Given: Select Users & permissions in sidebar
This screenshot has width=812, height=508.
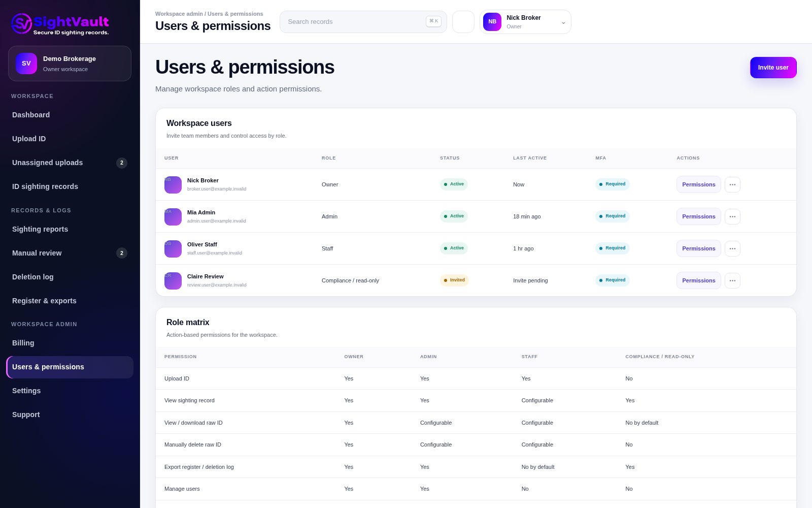Looking at the screenshot, I should [70, 367].
